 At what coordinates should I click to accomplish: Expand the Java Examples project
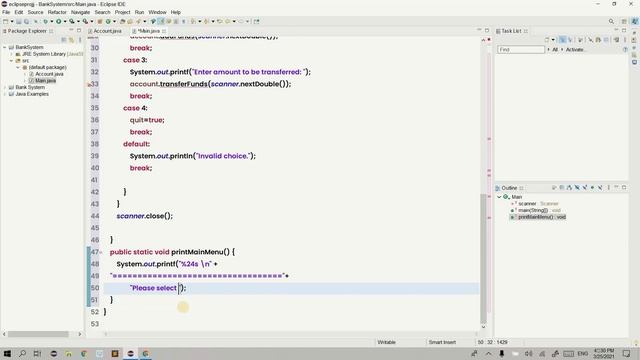5,94
